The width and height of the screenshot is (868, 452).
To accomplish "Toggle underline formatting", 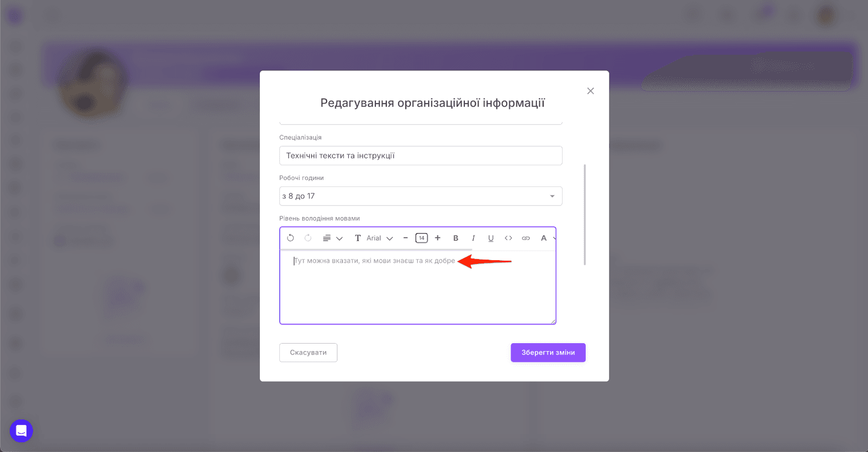I will [491, 238].
